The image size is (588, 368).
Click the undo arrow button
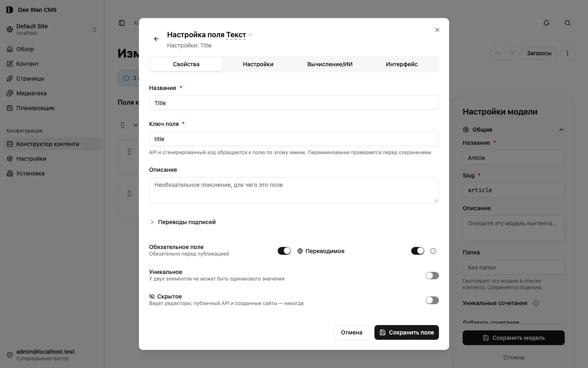tap(498, 53)
